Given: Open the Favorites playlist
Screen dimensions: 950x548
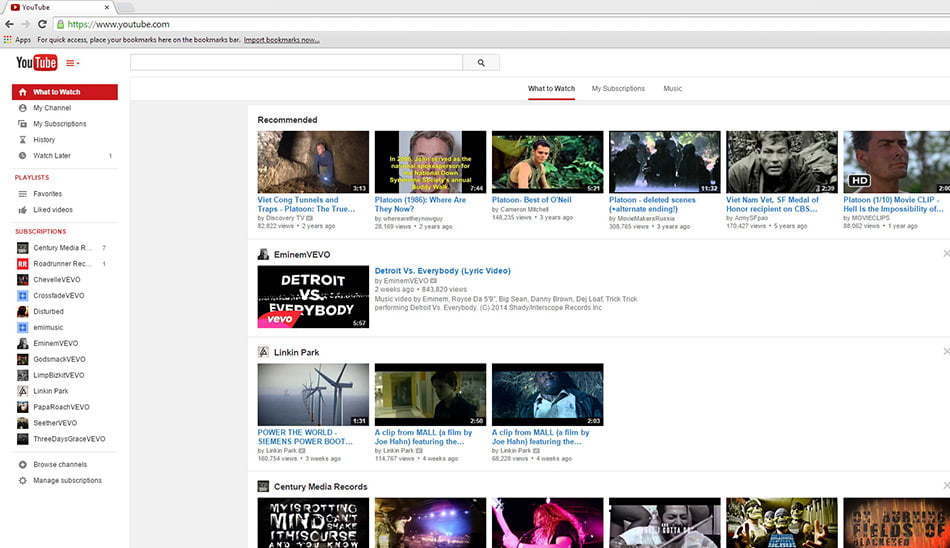Looking at the screenshot, I should (x=48, y=194).
